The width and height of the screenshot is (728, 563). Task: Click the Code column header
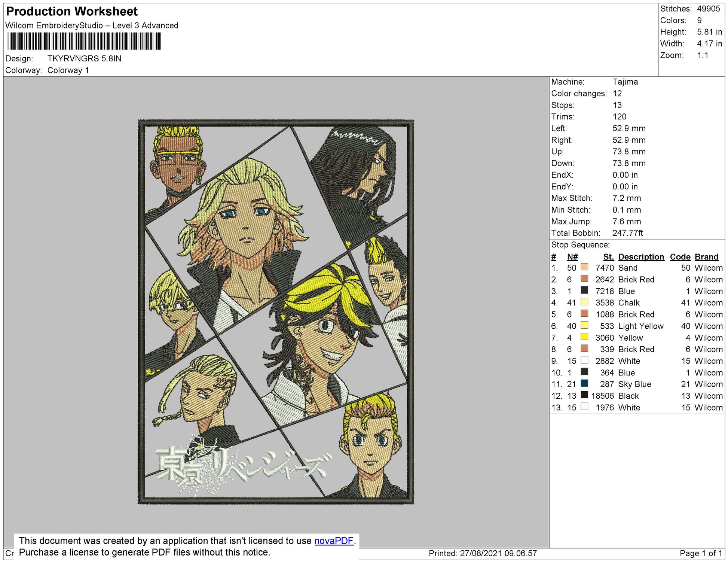[x=680, y=257]
